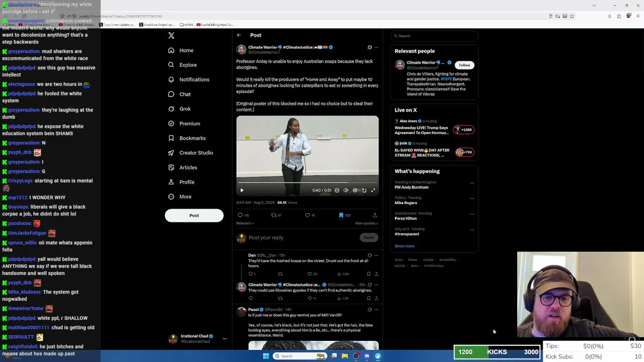This screenshot has width=644, height=362.
Task: Open Notifications page
Action: point(189,79)
